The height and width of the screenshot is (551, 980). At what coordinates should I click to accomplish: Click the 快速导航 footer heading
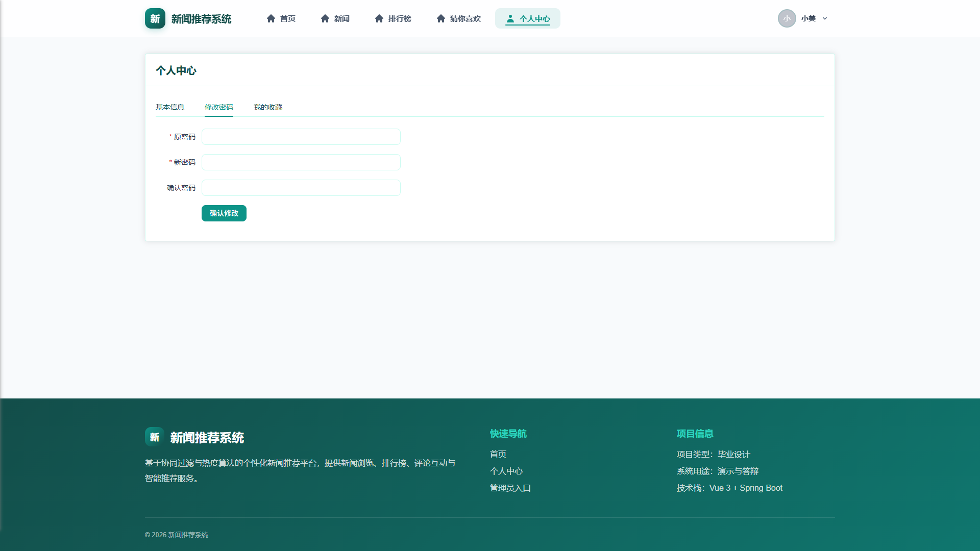tap(508, 434)
